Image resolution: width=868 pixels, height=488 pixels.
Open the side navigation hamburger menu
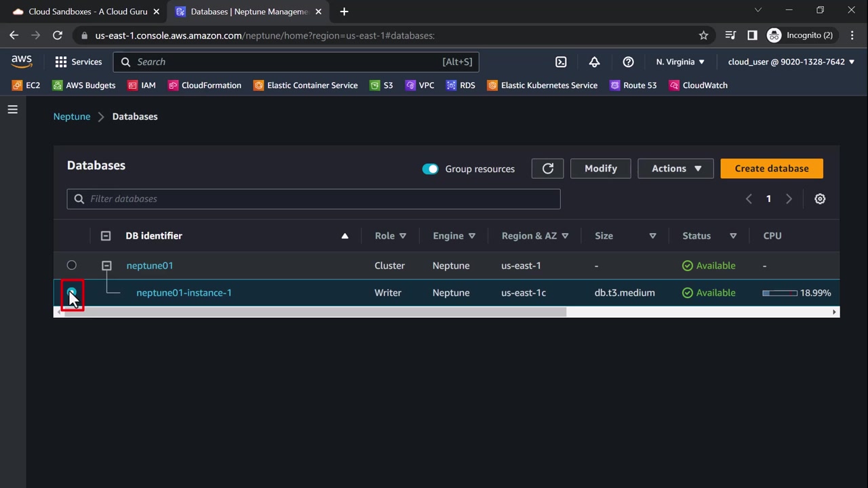coord(13,109)
